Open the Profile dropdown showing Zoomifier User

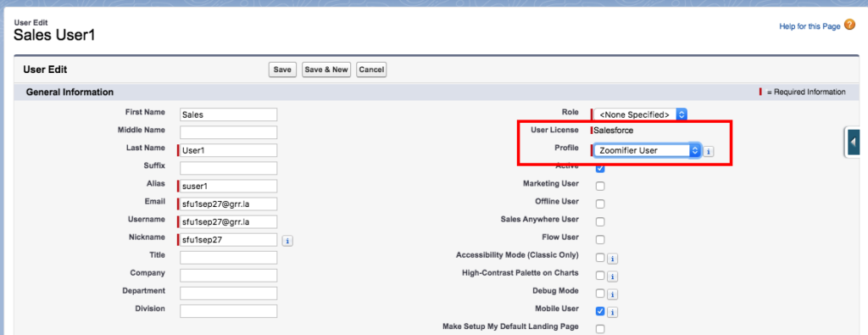647,150
